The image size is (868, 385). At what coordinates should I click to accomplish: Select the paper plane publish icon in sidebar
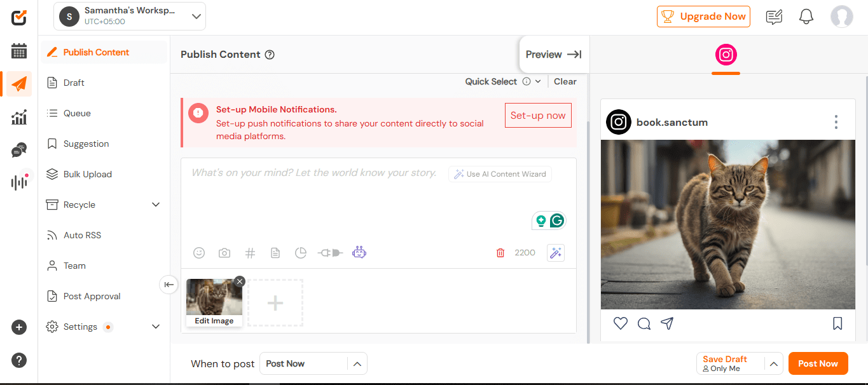(x=18, y=83)
